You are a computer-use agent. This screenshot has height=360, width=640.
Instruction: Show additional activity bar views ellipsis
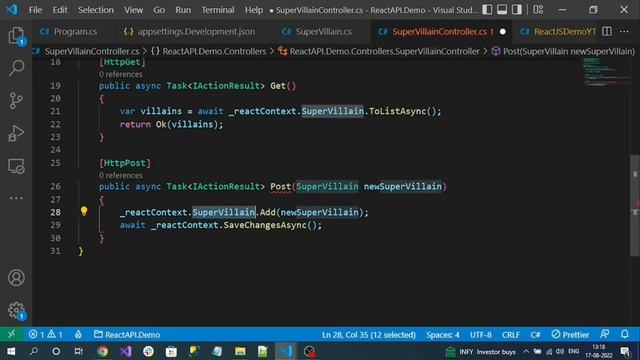coord(16,198)
